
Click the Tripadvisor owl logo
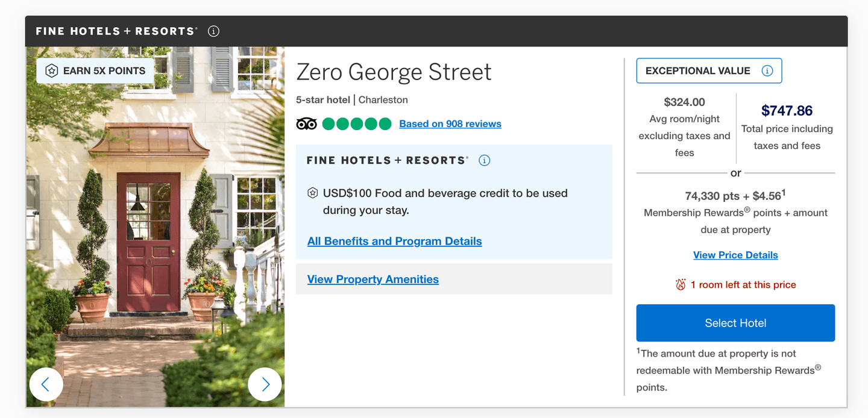(x=306, y=124)
